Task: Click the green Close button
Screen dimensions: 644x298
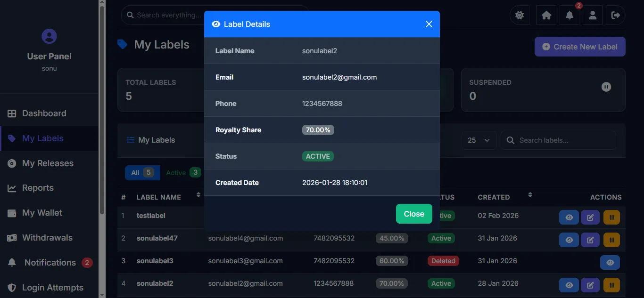Action: [414, 214]
